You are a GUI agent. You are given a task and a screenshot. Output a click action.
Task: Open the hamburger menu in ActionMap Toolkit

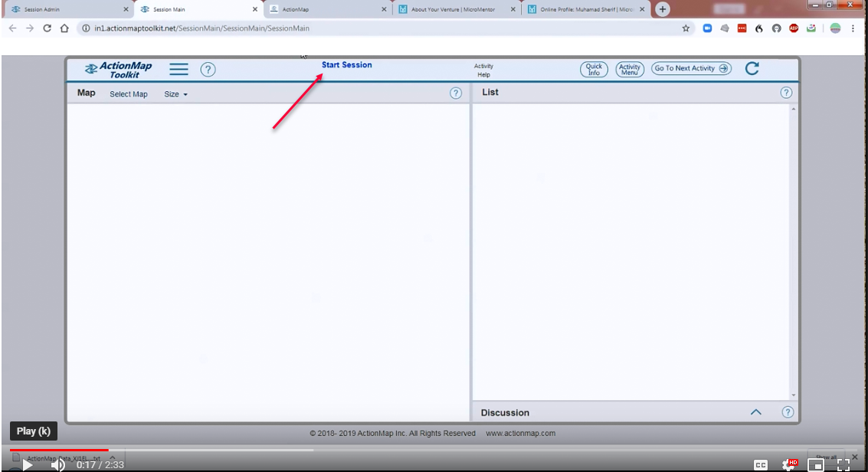pos(179,69)
